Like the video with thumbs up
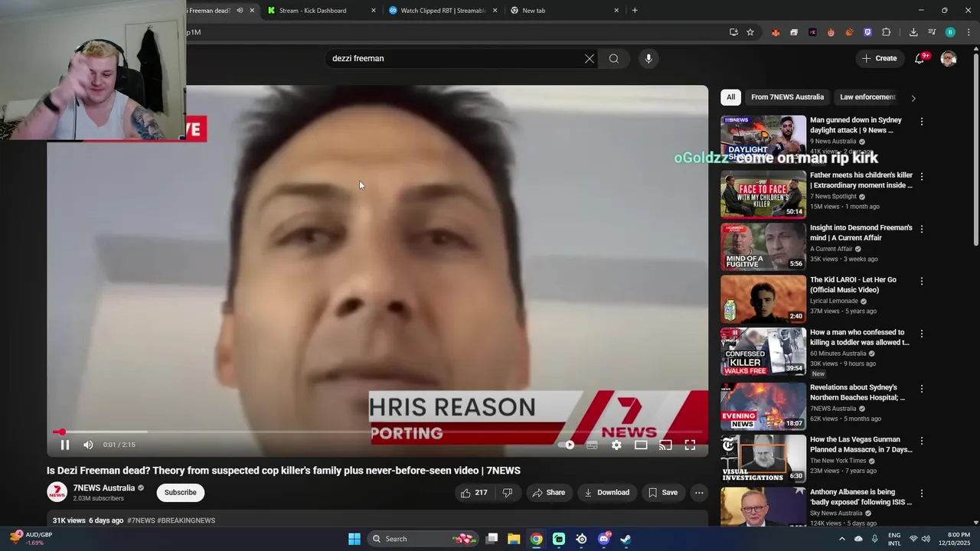This screenshot has width=980, height=551. pyautogui.click(x=474, y=492)
